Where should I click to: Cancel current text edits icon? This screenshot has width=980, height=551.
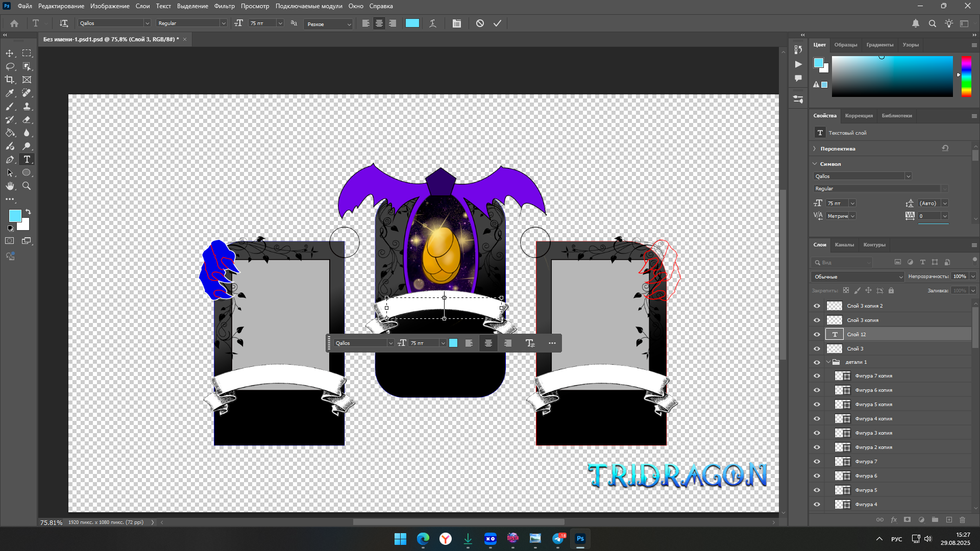[x=480, y=23]
